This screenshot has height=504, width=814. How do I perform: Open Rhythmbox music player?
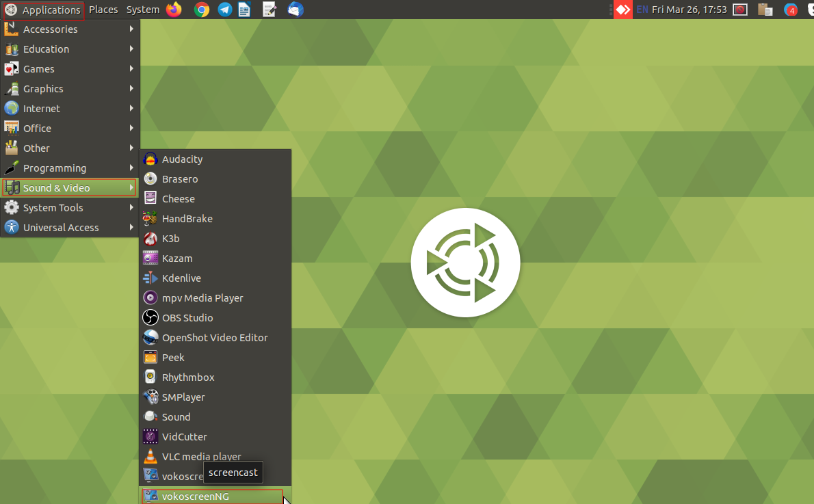215,377
